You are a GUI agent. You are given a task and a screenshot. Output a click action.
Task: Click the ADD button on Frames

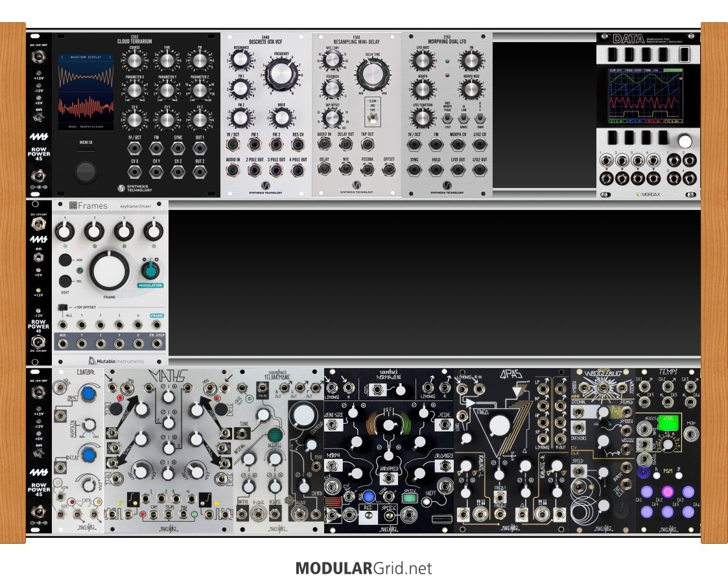click(x=65, y=260)
